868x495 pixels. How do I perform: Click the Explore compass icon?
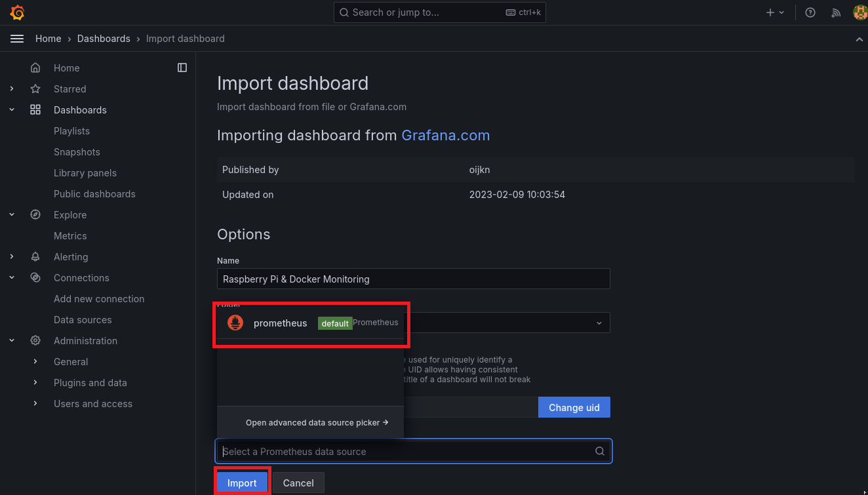pos(35,215)
